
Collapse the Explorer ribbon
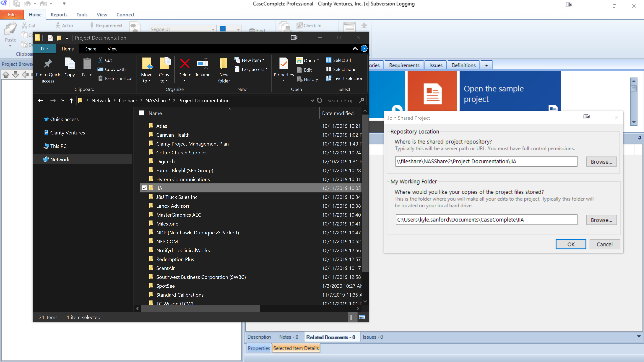355,48
